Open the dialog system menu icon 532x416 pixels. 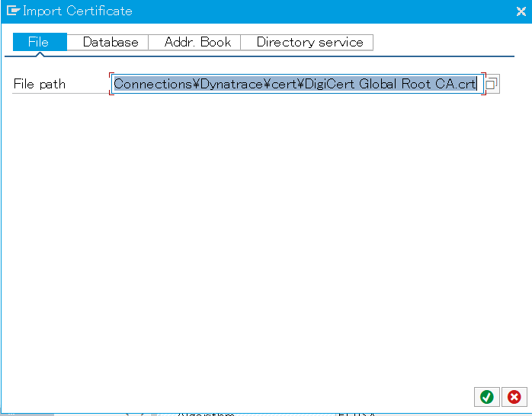[12, 11]
